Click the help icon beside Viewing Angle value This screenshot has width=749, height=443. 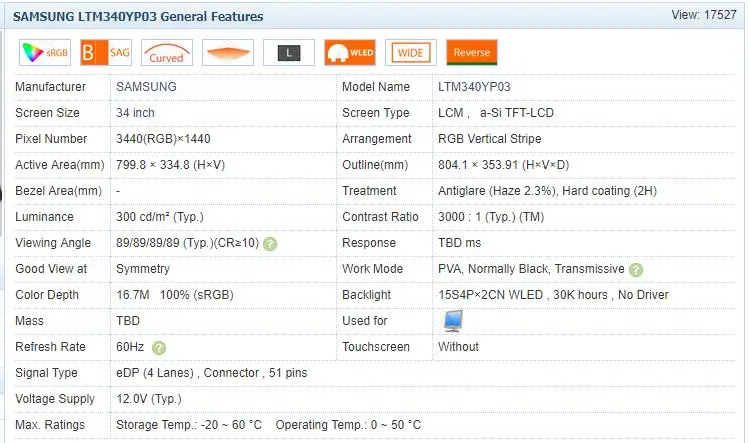[270, 244]
